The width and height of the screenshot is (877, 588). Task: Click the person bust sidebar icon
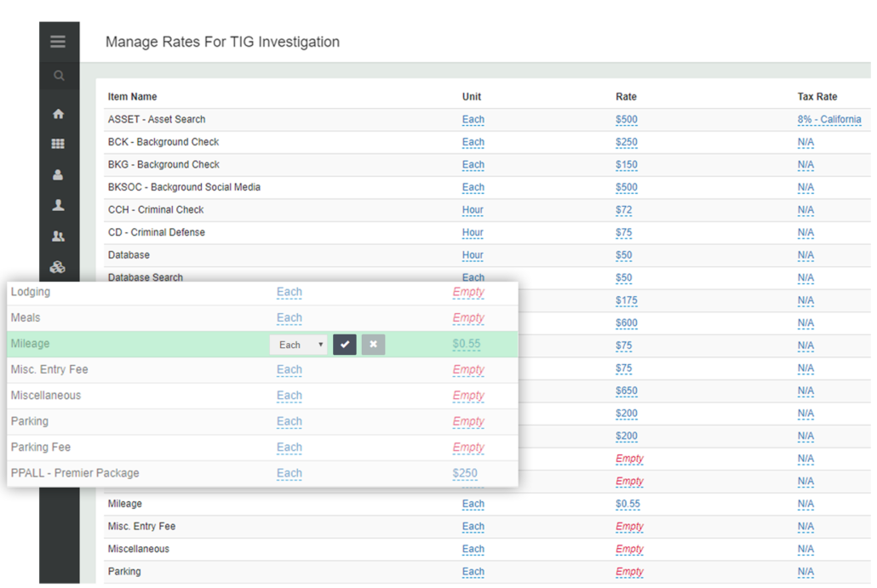(58, 205)
